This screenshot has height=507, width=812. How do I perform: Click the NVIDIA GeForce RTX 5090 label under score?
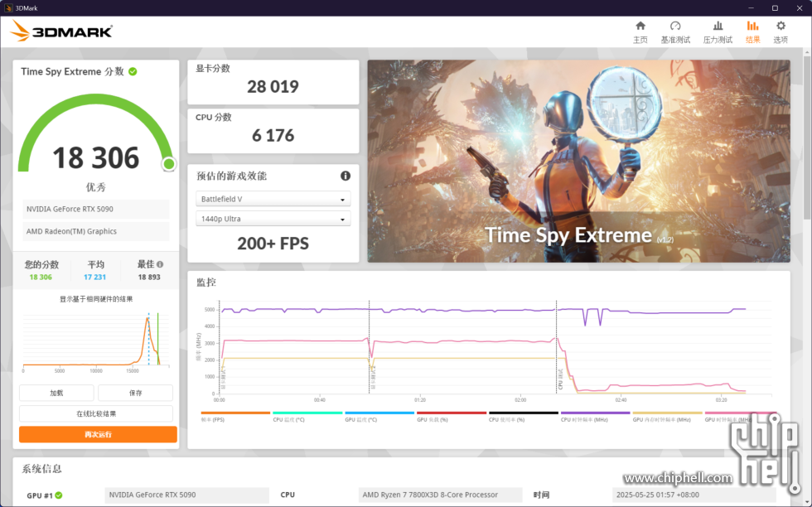click(96, 209)
